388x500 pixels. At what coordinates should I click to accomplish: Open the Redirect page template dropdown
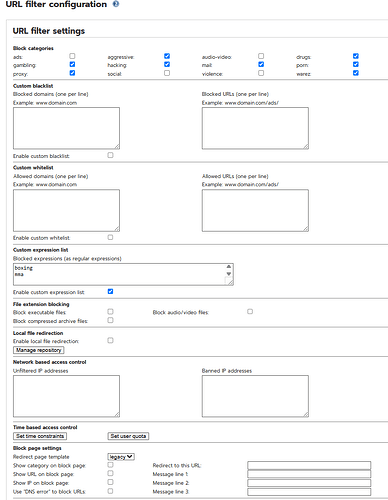pyautogui.click(x=121, y=457)
